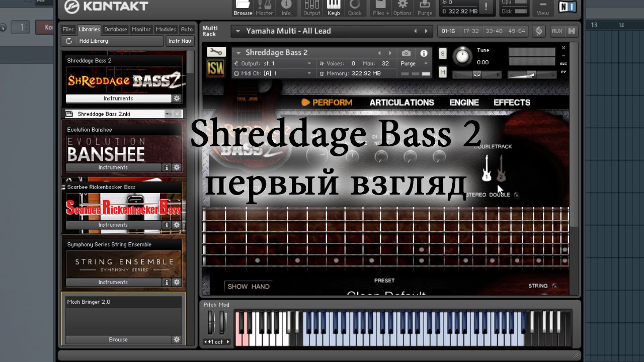Open Evolution Banshee library info icon

167,167
